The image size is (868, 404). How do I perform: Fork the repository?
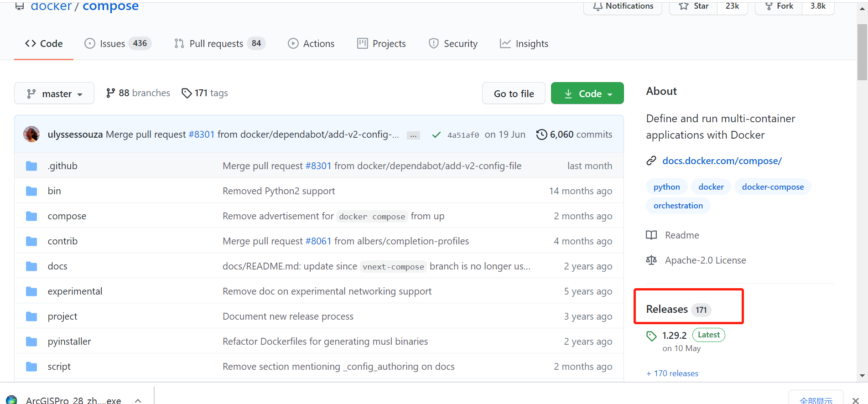pyautogui.click(x=779, y=6)
